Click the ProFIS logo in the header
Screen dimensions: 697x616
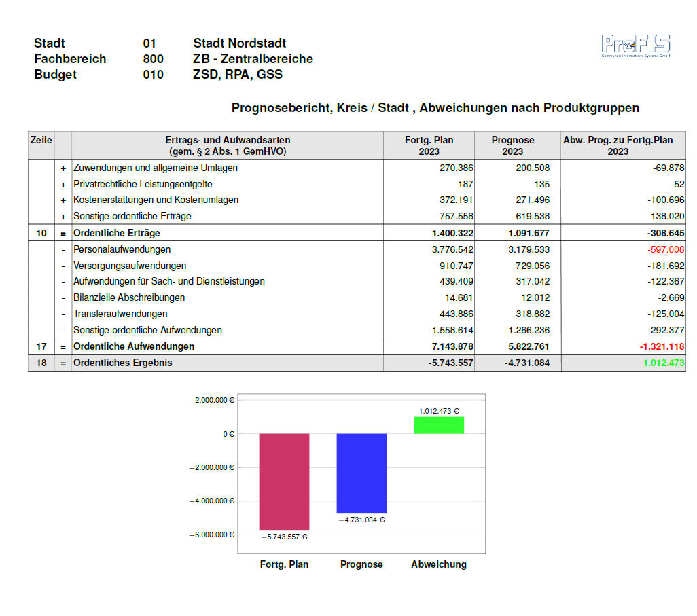click(635, 46)
